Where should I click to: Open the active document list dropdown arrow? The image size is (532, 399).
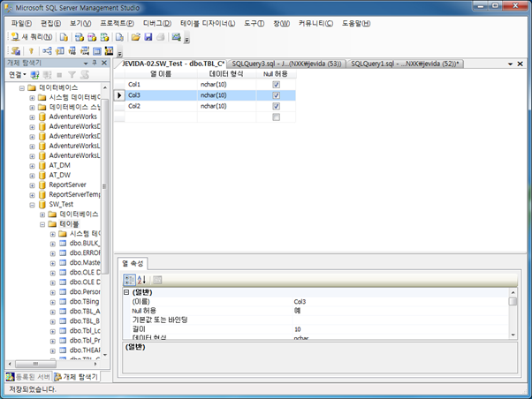[510, 64]
